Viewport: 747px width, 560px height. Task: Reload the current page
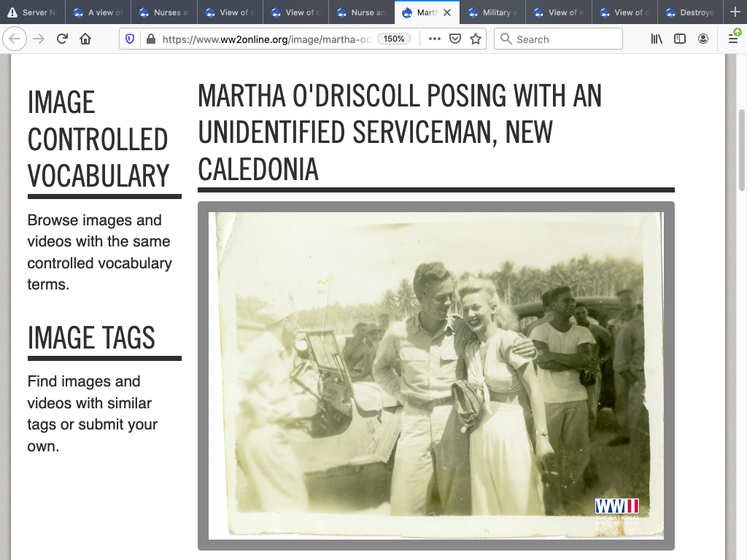[x=62, y=39]
